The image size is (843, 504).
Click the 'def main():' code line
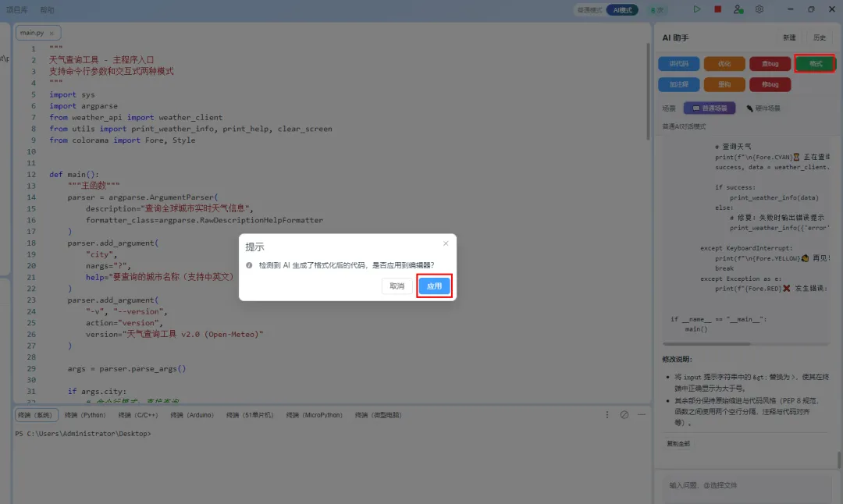click(x=73, y=175)
